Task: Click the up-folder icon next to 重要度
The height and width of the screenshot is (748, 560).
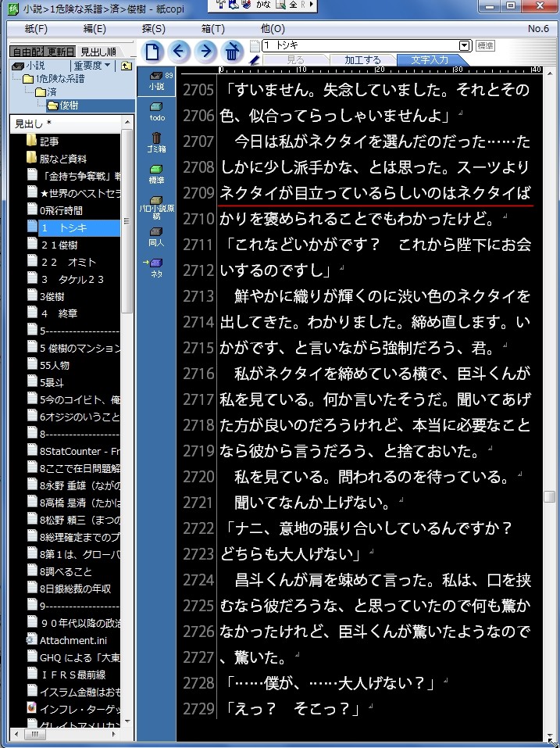Action: click(x=127, y=66)
